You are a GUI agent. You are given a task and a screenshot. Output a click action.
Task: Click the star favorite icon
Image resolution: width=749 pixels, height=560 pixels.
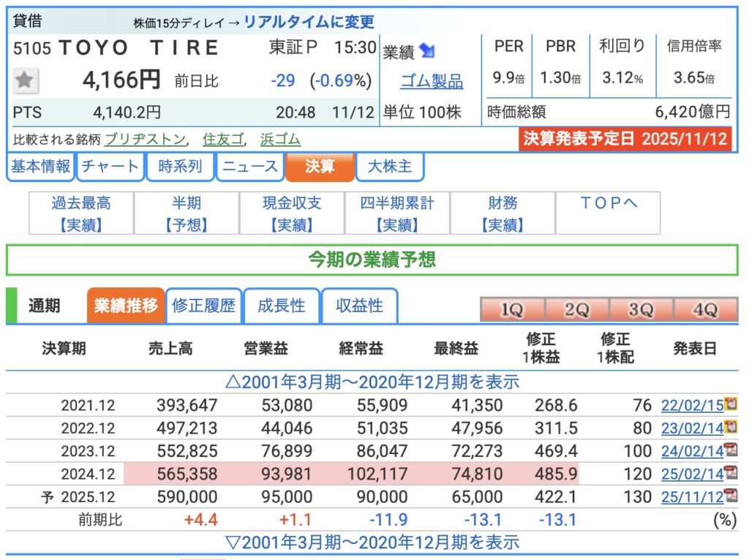click(x=26, y=80)
